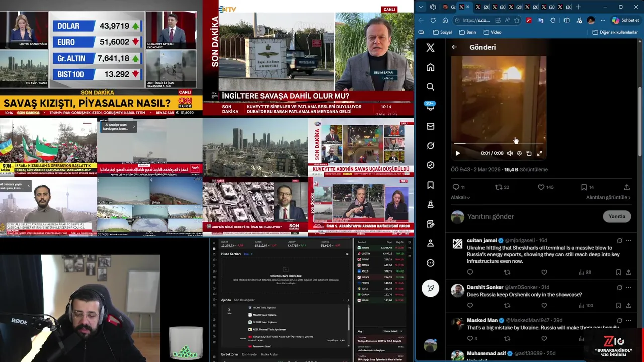Open the Video bookmarks folder
This screenshot has width=644, height=362.
[492, 32]
